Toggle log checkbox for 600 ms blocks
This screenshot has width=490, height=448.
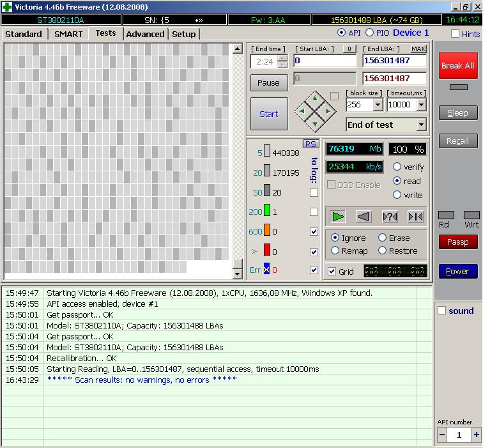pyautogui.click(x=314, y=231)
